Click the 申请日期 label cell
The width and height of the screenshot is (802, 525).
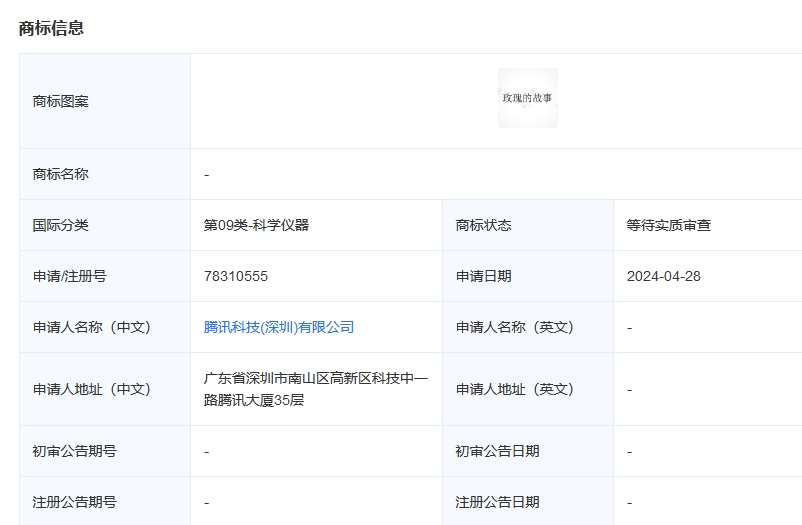[484, 276]
